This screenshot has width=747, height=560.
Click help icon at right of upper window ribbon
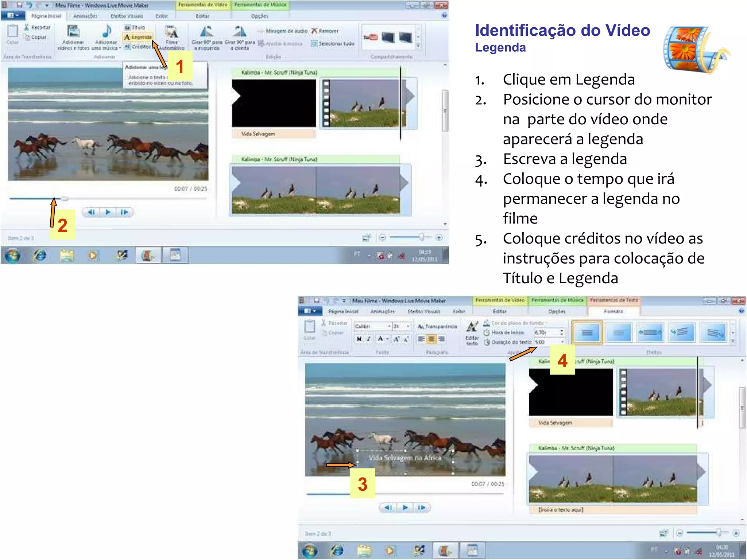click(x=444, y=16)
